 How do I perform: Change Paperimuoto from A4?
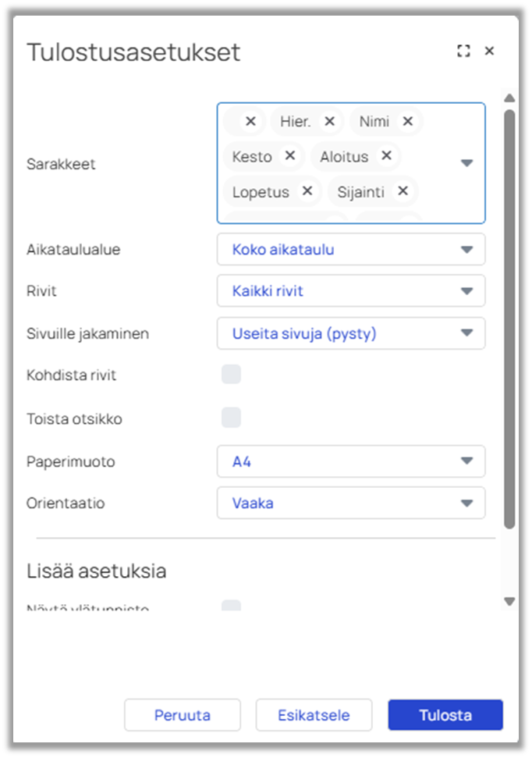351,461
